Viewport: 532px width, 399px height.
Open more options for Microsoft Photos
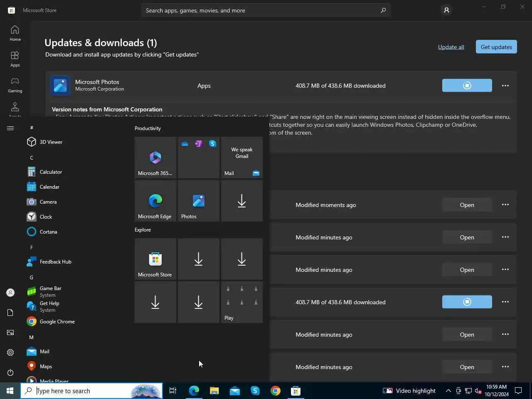[x=505, y=86]
